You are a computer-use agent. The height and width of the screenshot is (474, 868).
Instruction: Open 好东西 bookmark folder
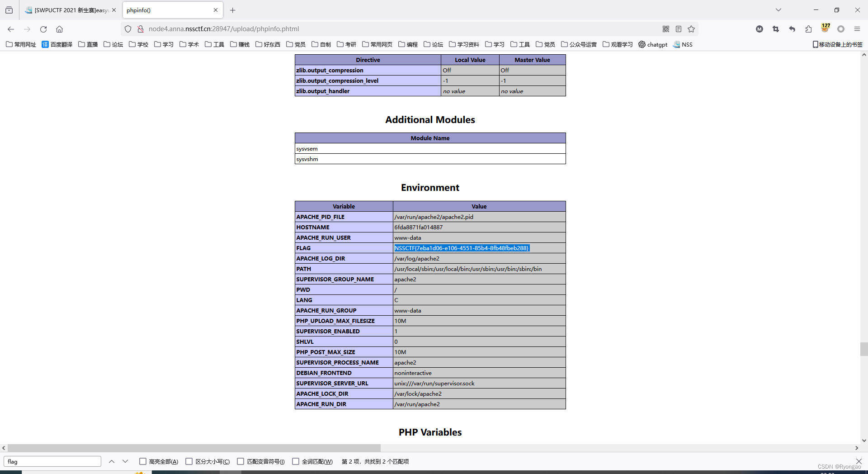pos(268,44)
